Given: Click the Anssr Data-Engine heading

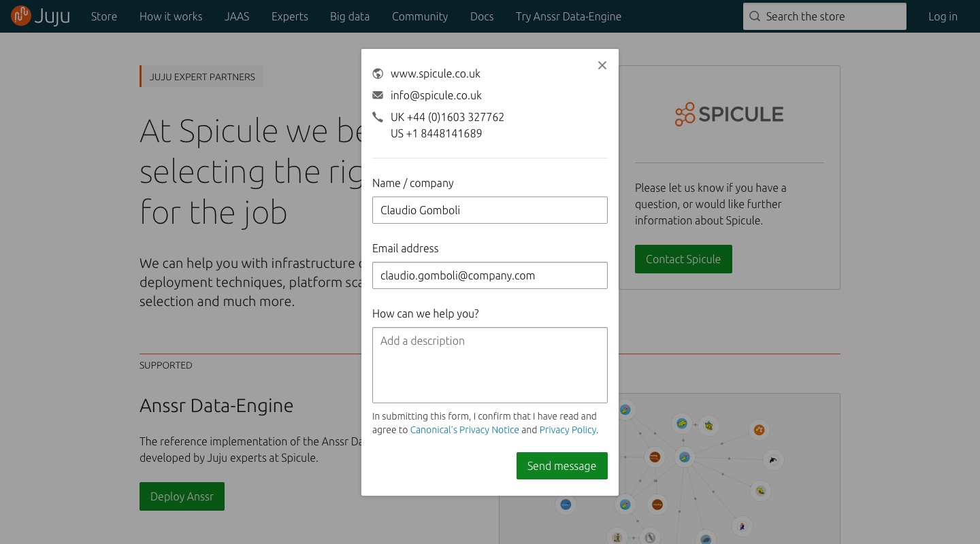Looking at the screenshot, I should tap(216, 405).
